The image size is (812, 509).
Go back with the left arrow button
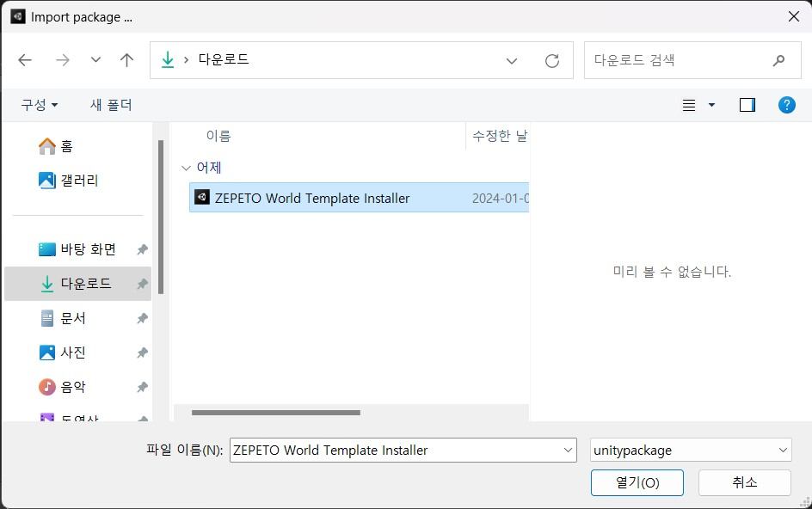click(x=25, y=60)
